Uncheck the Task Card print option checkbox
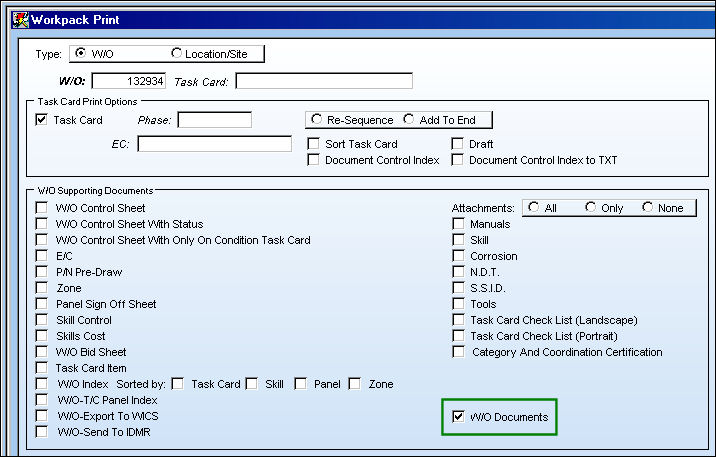This screenshot has height=457, width=716. tap(41, 120)
